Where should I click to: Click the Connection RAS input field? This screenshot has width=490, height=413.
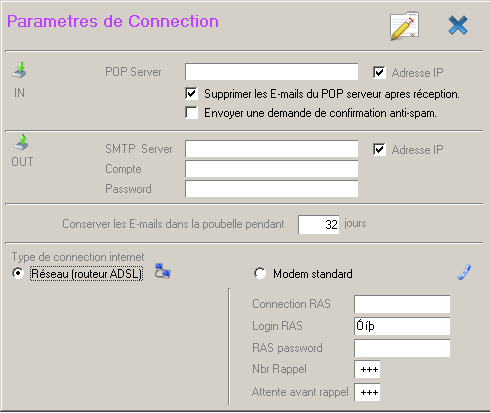pos(402,304)
